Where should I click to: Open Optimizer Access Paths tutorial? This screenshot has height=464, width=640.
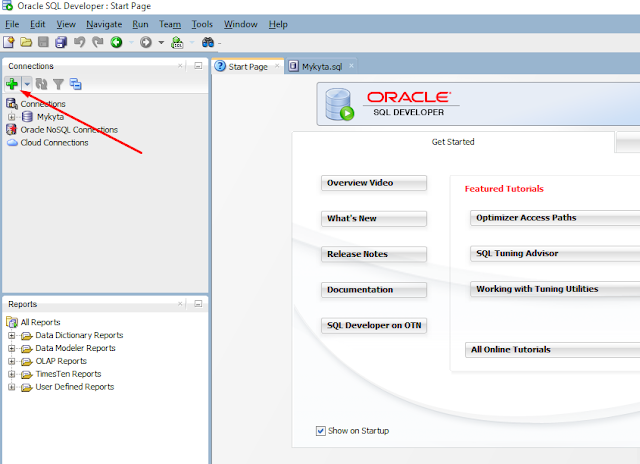click(555, 218)
